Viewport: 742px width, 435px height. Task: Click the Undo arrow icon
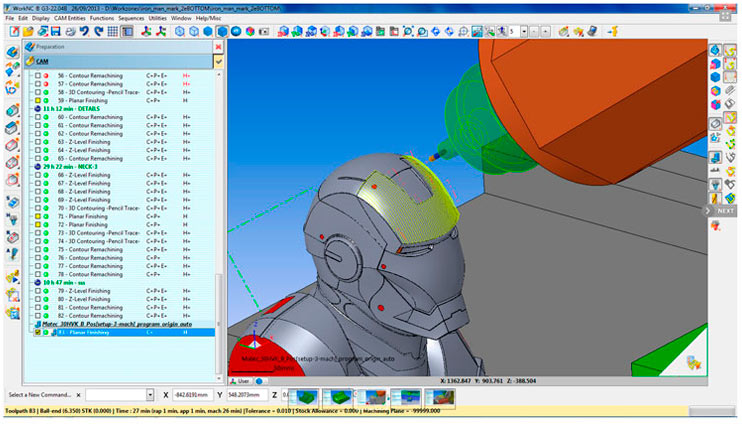click(x=84, y=31)
